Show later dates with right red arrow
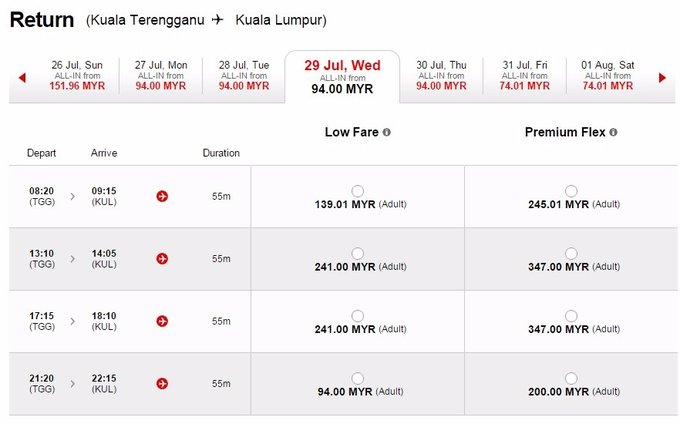 (661, 78)
